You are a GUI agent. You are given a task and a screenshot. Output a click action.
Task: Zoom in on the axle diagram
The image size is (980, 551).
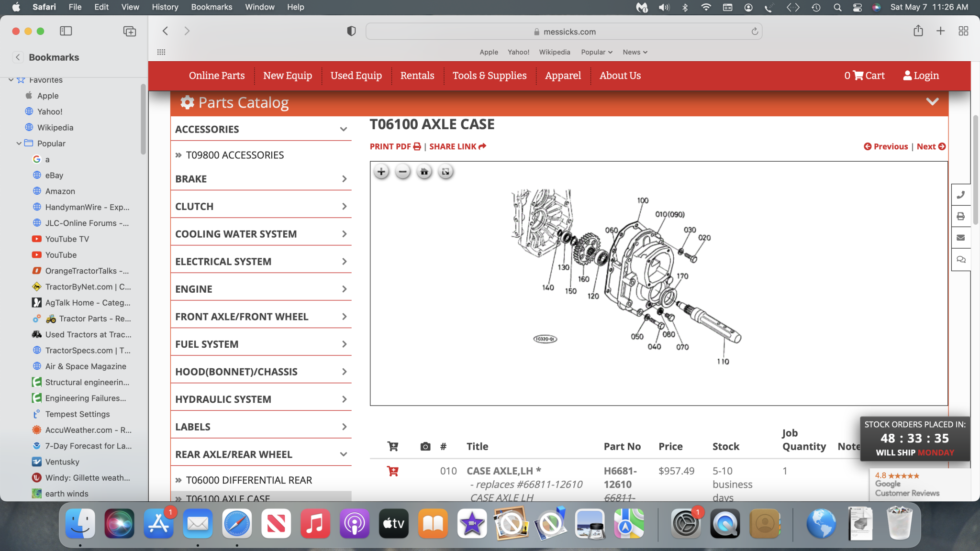click(x=381, y=172)
